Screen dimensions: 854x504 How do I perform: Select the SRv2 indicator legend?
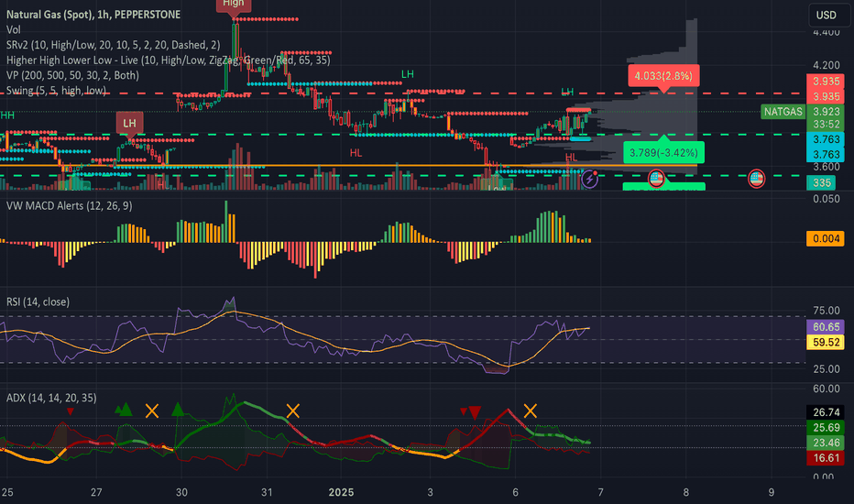114,45
